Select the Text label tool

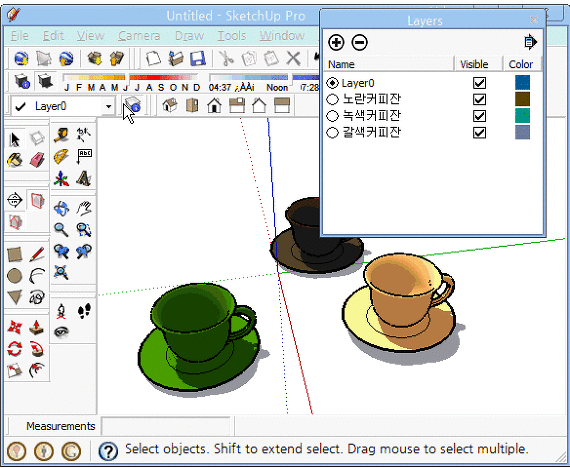[x=84, y=157]
